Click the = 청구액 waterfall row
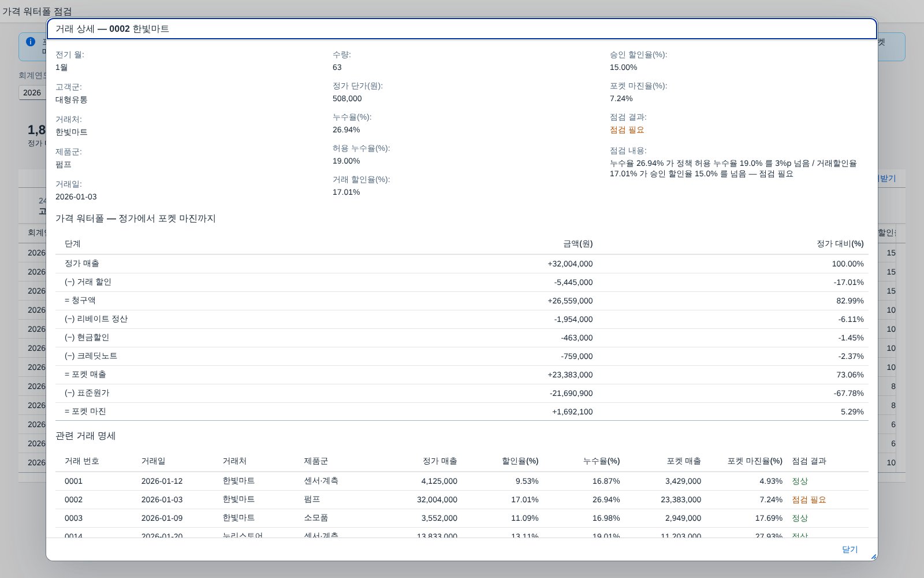Screen dimensions: 924x578 click(x=462, y=301)
